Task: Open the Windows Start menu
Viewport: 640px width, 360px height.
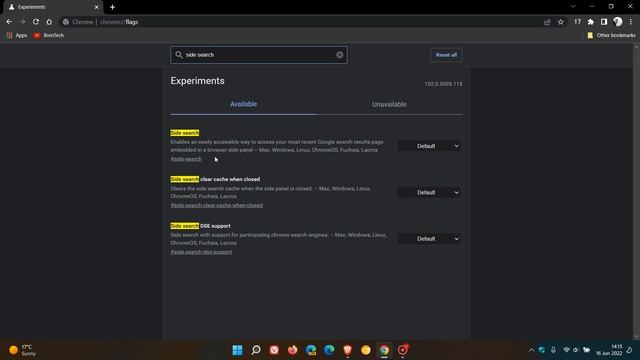Action: pos(238,350)
